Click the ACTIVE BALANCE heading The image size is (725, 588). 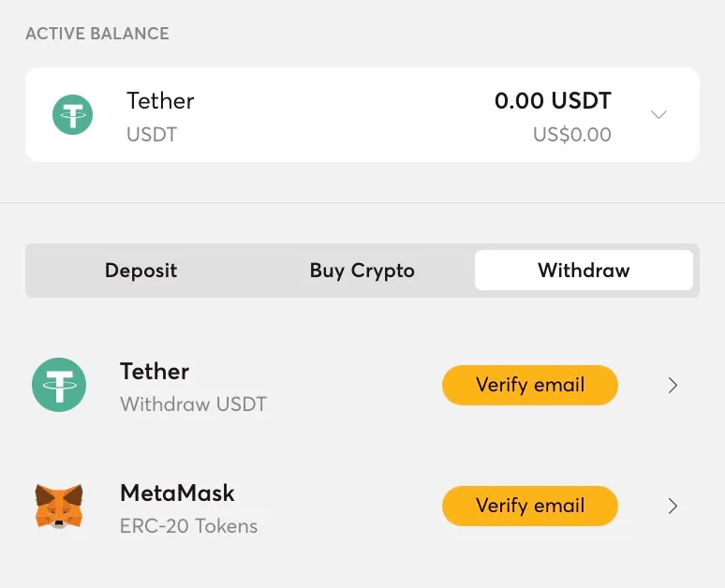[x=97, y=34]
